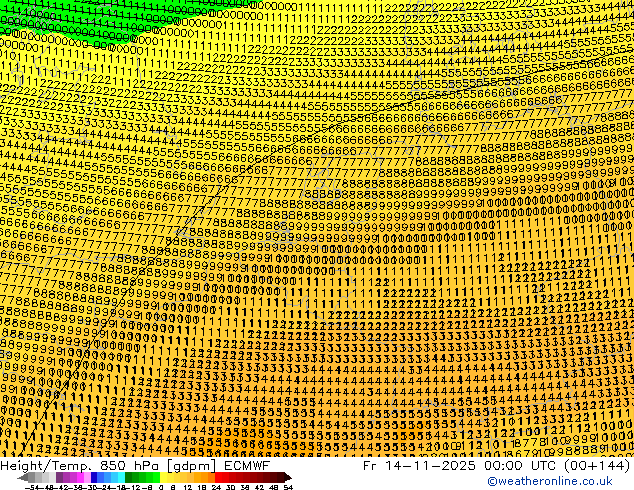Click the Height/Temp. 850 hPa ECMWF title

[135, 465]
